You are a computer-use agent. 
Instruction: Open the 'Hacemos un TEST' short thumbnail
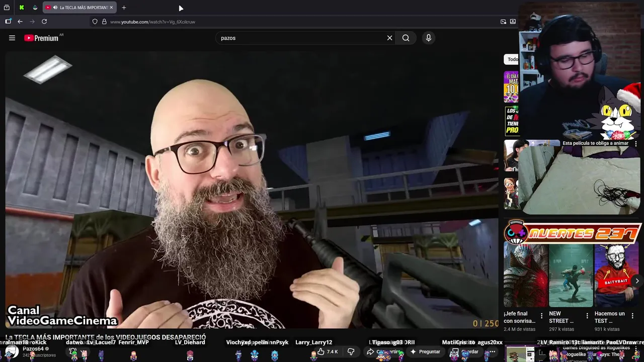[x=616, y=276]
